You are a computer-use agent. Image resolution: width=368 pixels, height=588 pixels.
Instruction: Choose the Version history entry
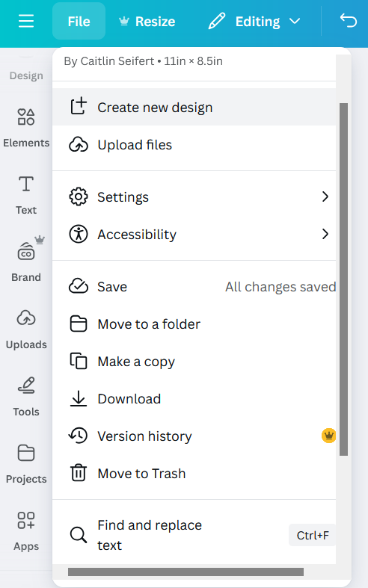[x=194, y=436]
